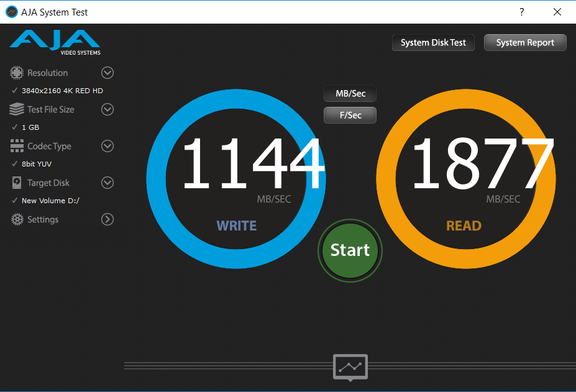Select the 1 GB file size value

point(30,127)
